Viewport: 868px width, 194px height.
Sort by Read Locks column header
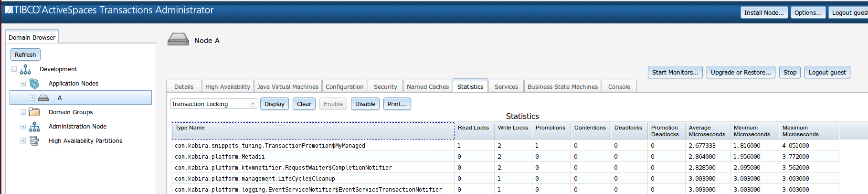pos(474,131)
